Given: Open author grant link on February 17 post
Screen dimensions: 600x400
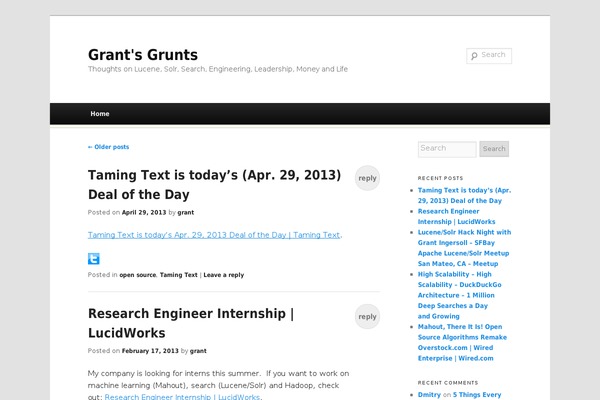Looking at the screenshot, I should coord(198,351).
